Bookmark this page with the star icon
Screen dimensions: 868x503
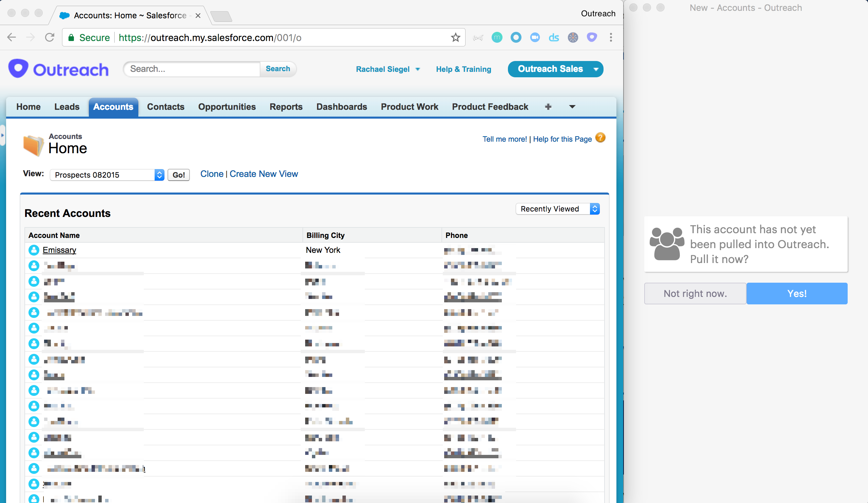(455, 37)
